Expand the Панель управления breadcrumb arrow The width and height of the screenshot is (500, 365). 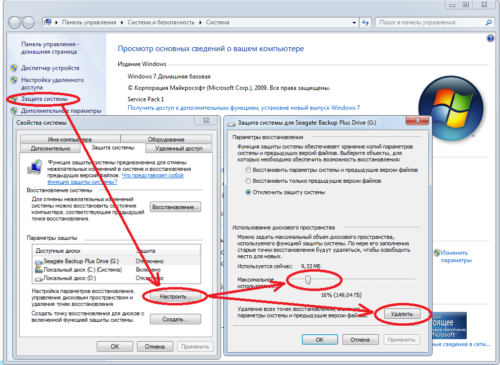click(122, 22)
